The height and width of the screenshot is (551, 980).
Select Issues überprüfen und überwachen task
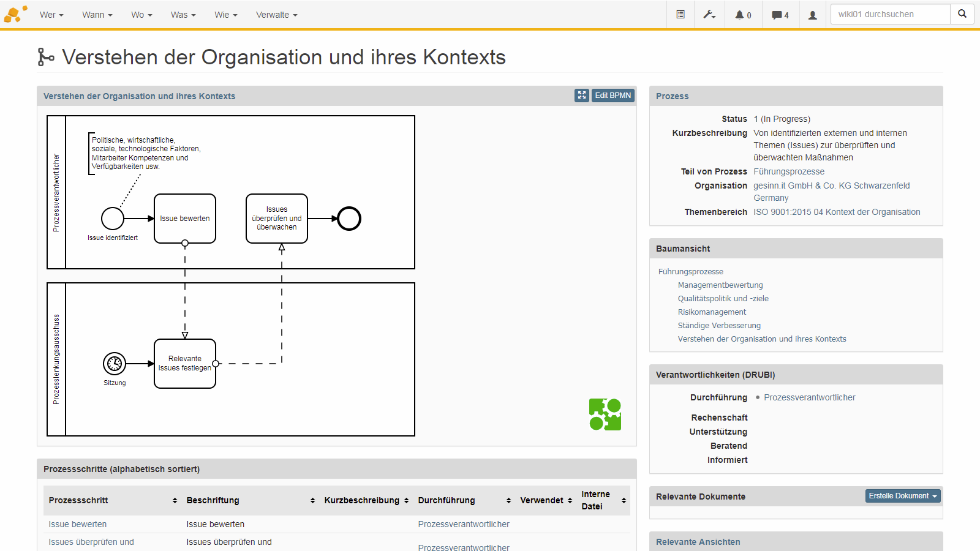277,219
